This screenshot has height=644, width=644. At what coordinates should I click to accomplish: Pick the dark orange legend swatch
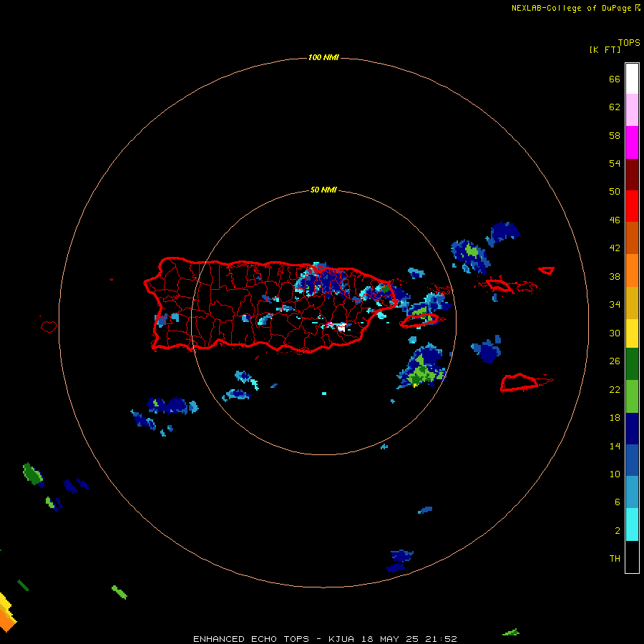pyautogui.click(x=632, y=238)
